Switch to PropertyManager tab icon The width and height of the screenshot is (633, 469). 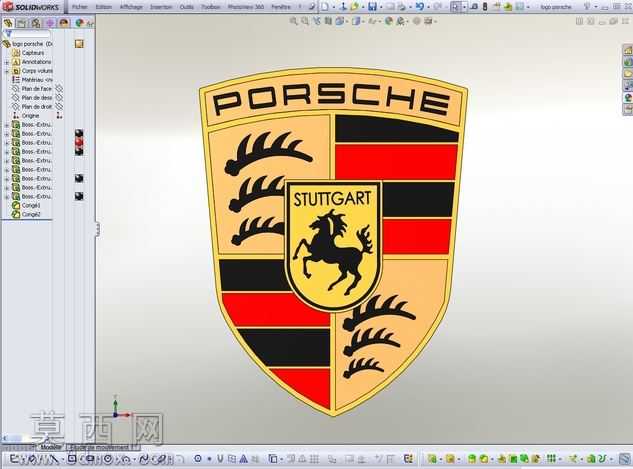pos(21,23)
